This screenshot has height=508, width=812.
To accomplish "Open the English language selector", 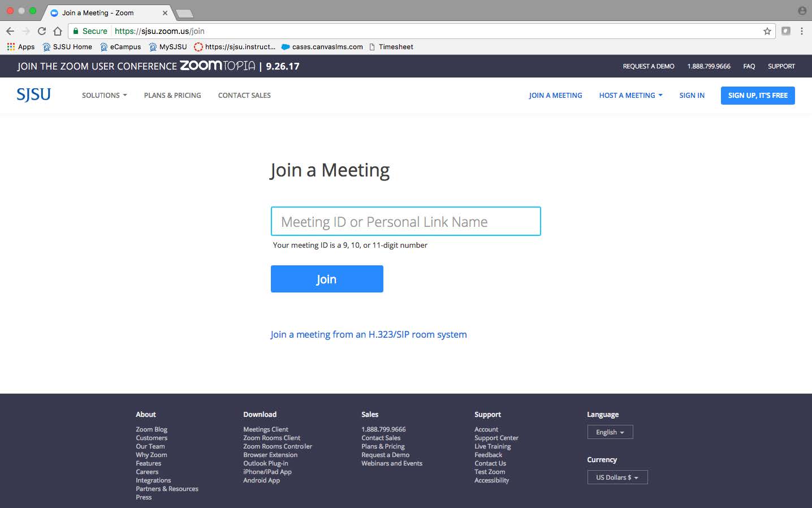I will coord(610,432).
